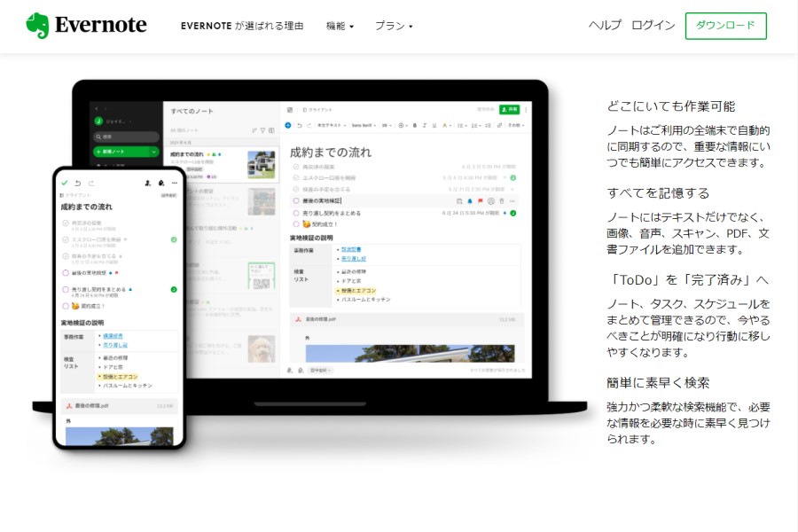The width and height of the screenshot is (798, 532).
Task: Open the 本文テキスト text style dropdown
Action: (x=331, y=125)
